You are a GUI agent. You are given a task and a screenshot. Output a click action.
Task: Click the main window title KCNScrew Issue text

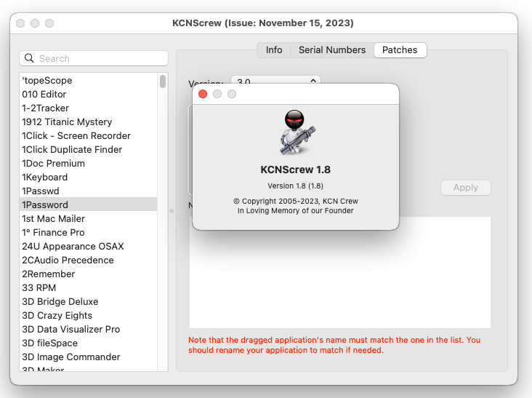pos(263,23)
